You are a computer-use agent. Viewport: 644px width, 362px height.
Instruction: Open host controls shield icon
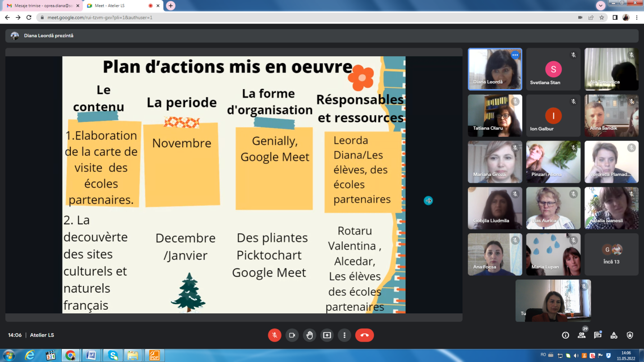pyautogui.click(x=630, y=335)
